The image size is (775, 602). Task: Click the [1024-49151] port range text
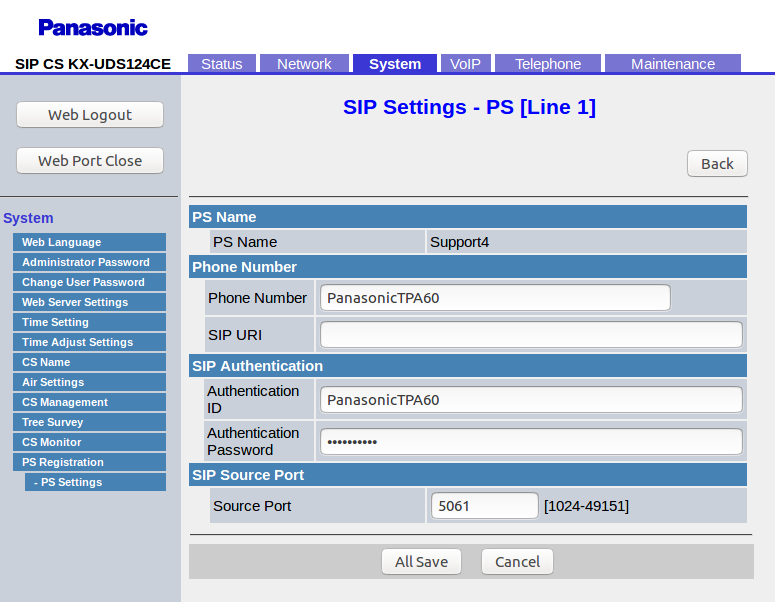(x=586, y=506)
